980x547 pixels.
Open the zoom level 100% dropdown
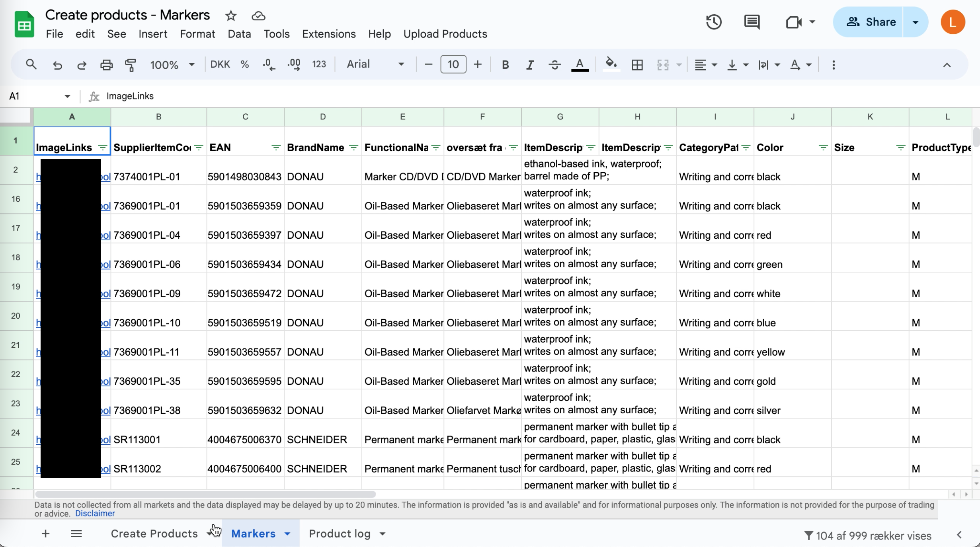(x=172, y=64)
